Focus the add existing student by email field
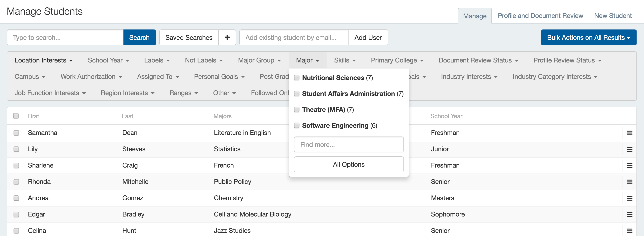Viewport: 644px width, 236px height. [294, 37]
